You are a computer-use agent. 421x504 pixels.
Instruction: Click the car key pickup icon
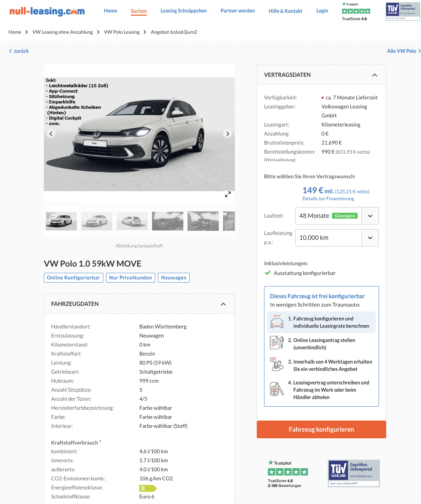[277, 389]
